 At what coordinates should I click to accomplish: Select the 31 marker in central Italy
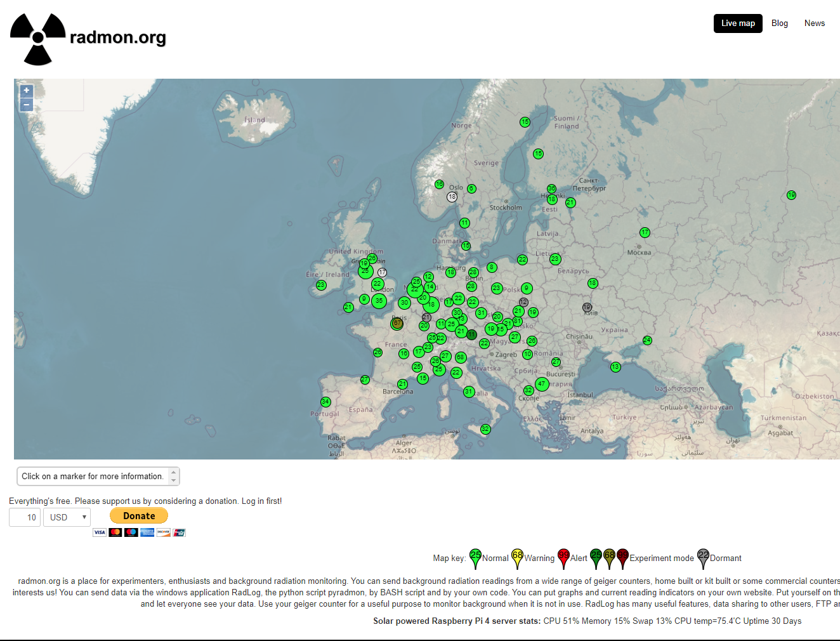469,392
